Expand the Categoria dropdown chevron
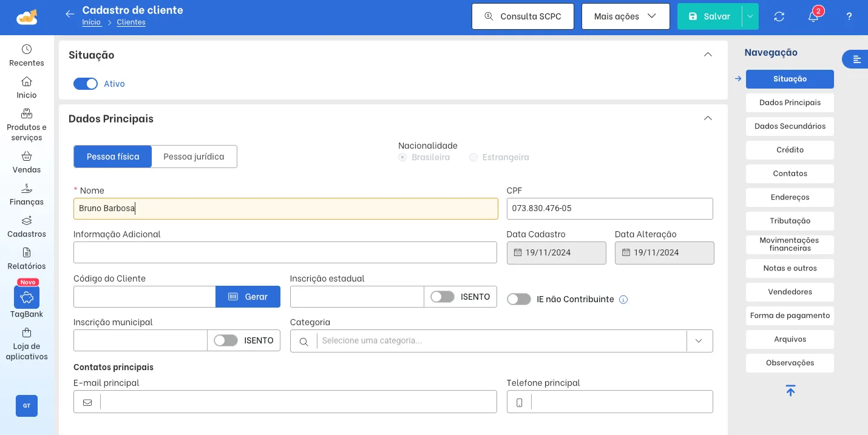Viewport: 868px width, 435px height. point(699,341)
